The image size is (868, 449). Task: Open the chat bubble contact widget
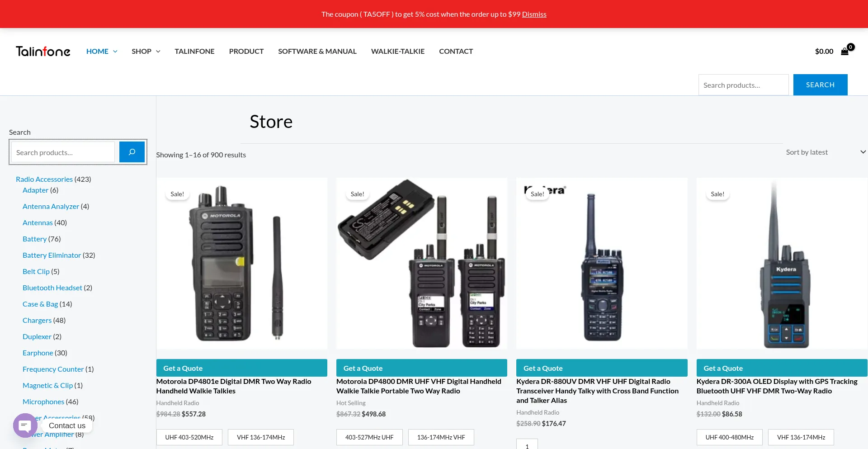25,425
